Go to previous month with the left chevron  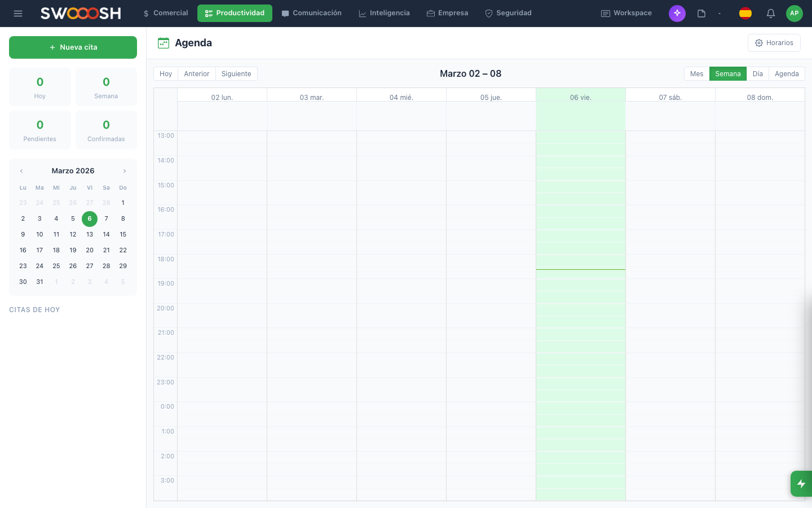point(21,170)
